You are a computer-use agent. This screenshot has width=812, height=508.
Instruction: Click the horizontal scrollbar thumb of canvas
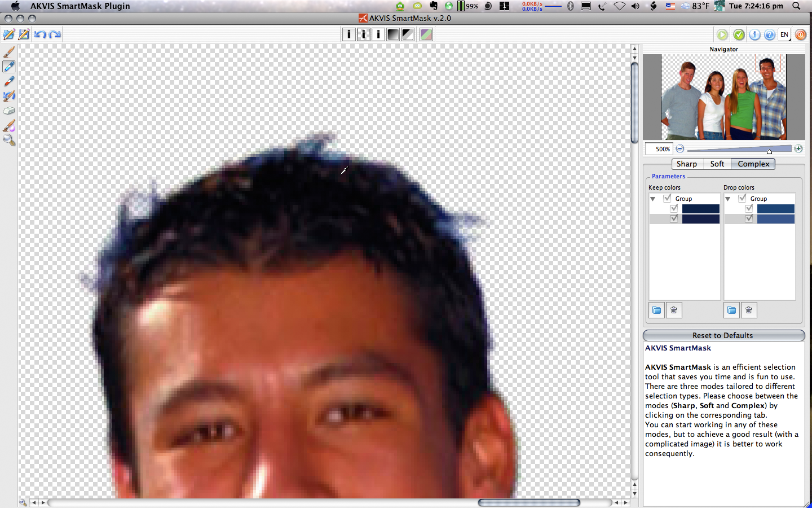pyautogui.click(x=529, y=502)
